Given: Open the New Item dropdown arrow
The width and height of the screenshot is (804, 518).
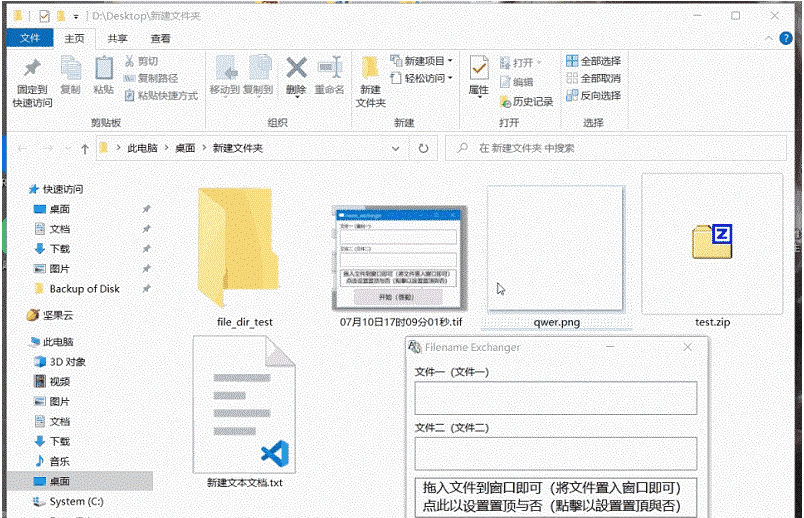Looking at the screenshot, I should [450, 61].
